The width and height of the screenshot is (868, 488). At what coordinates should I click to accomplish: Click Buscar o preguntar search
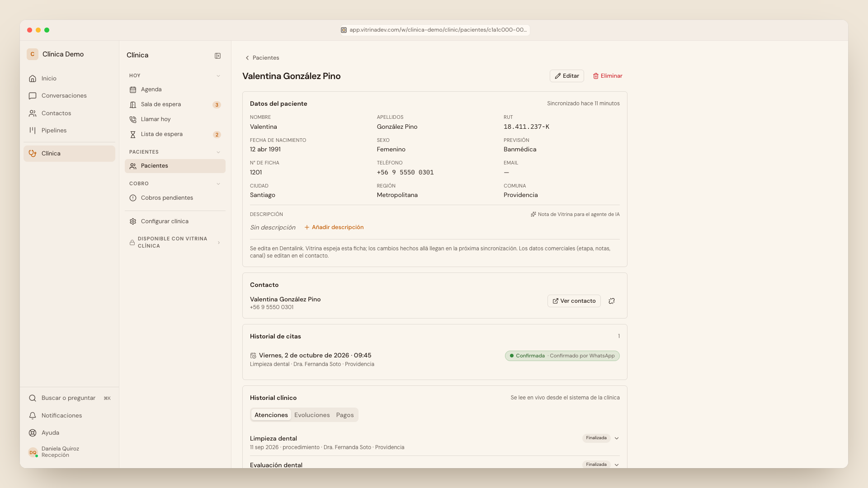(69, 398)
